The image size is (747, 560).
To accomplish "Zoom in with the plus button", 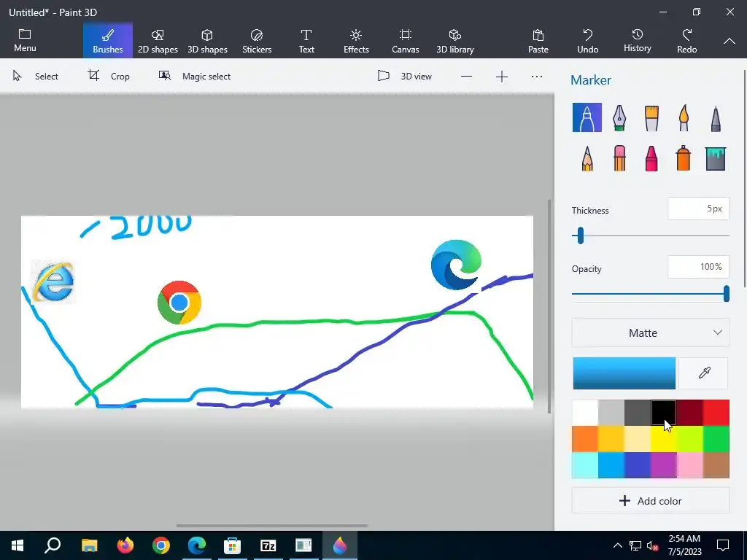I will pyautogui.click(x=502, y=77).
